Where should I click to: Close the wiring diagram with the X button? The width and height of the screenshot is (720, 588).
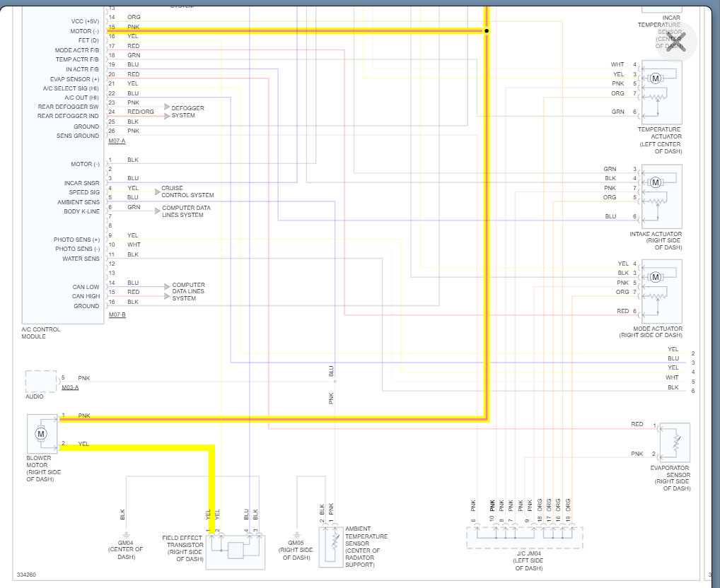[x=675, y=42]
